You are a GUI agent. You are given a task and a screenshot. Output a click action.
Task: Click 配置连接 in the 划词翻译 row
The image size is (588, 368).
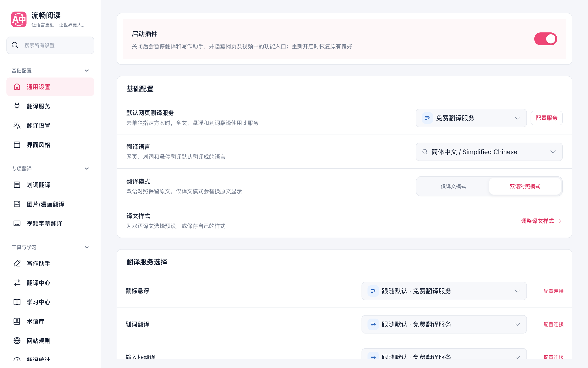553,325
